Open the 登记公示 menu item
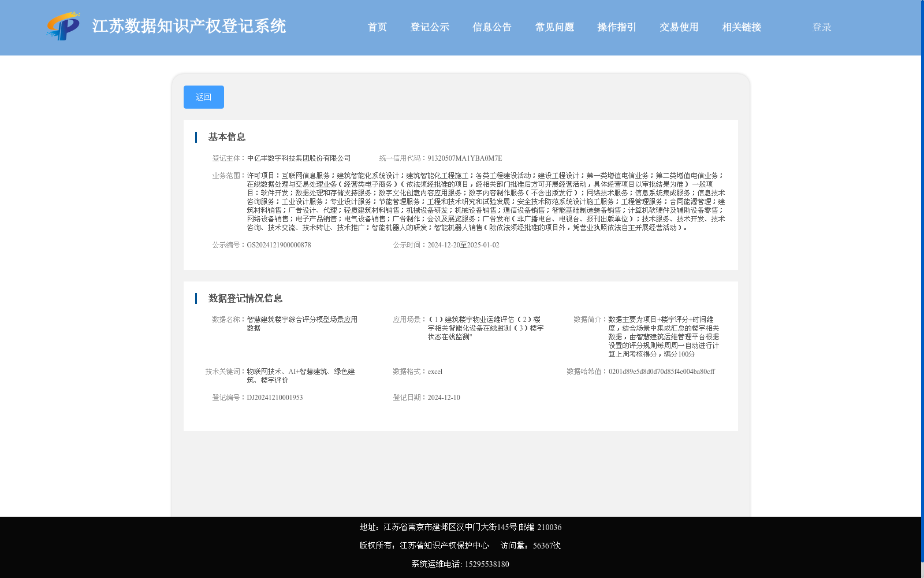 (x=430, y=27)
